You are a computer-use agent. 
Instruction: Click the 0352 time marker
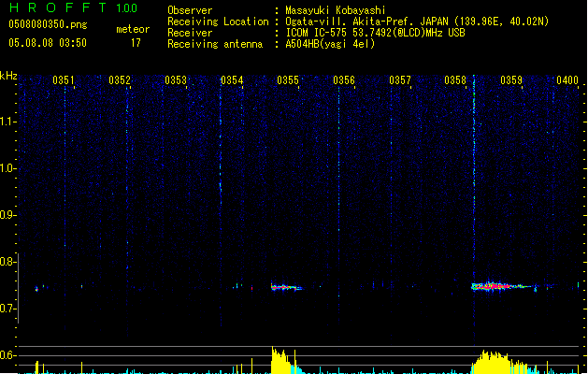(120, 80)
